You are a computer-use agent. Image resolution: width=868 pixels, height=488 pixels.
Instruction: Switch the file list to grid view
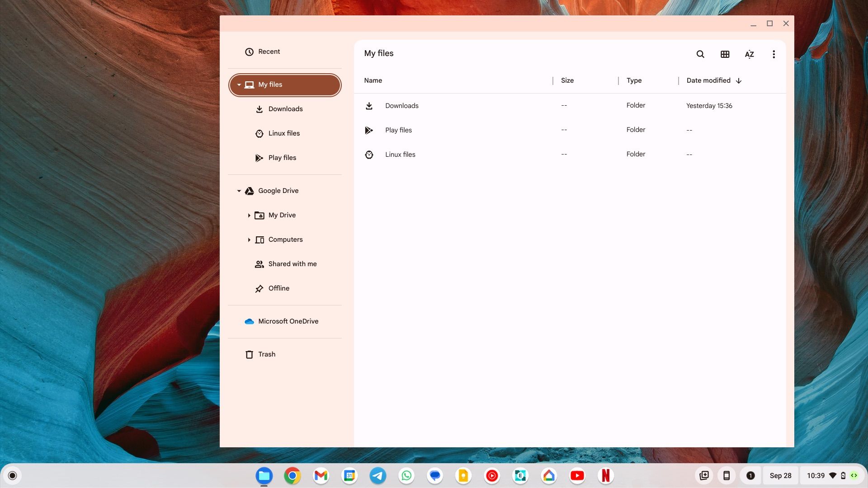pyautogui.click(x=725, y=54)
